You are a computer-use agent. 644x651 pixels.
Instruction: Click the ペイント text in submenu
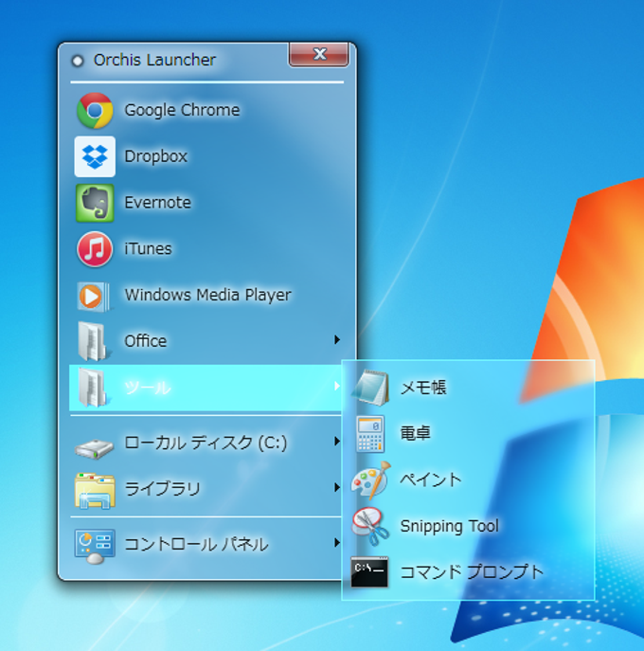(431, 479)
